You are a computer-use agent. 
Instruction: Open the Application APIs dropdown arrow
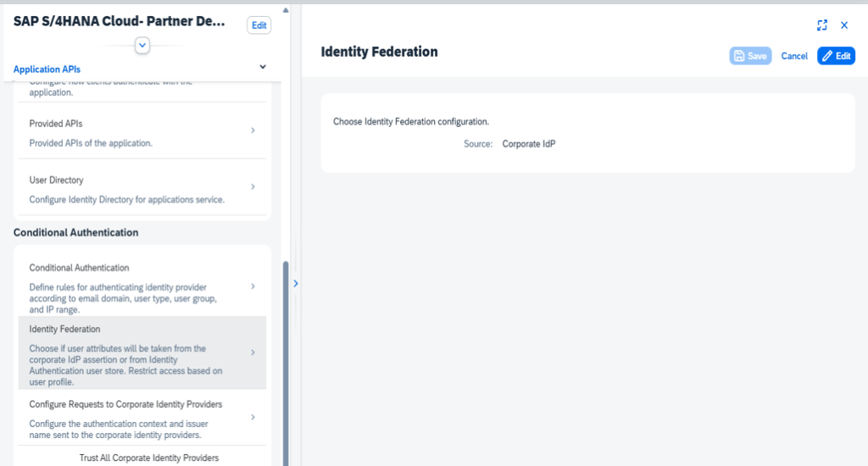point(263,67)
